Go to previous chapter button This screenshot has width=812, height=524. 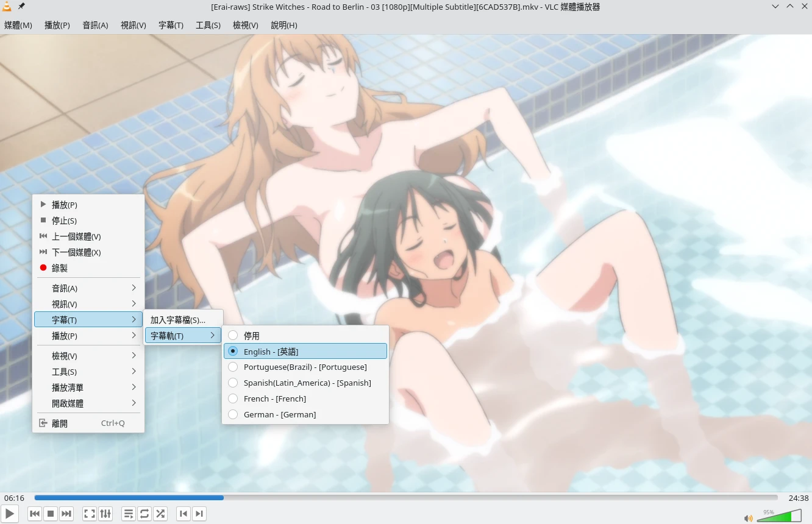point(183,514)
